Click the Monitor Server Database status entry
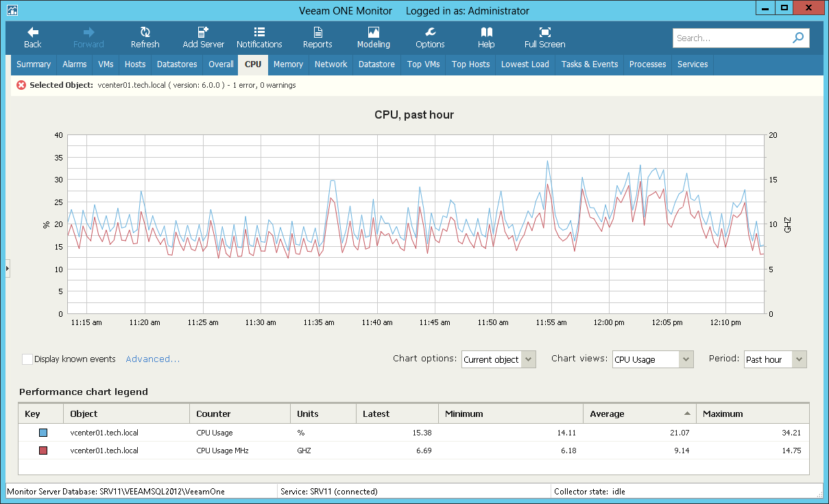Image resolution: width=829 pixels, height=504 pixels. (116, 491)
